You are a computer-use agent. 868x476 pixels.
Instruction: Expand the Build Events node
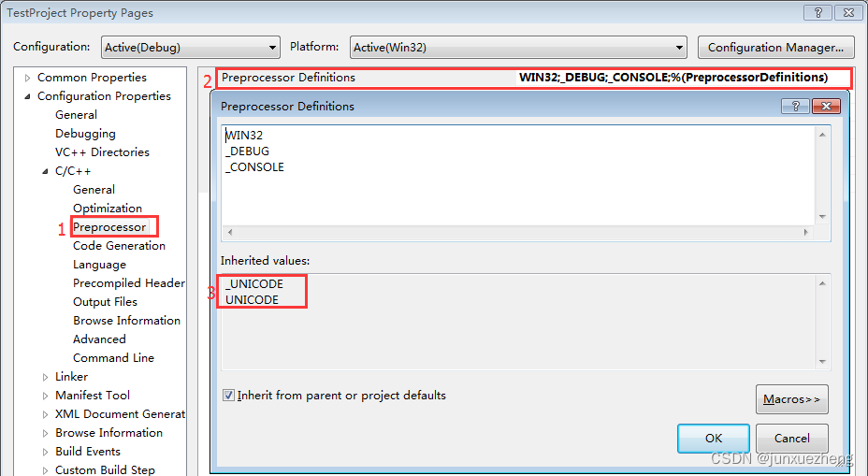pyautogui.click(x=46, y=453)
